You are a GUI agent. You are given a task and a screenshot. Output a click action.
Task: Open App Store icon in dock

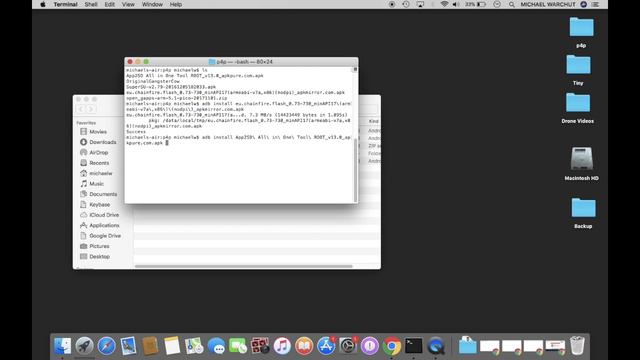pos(326,346)
